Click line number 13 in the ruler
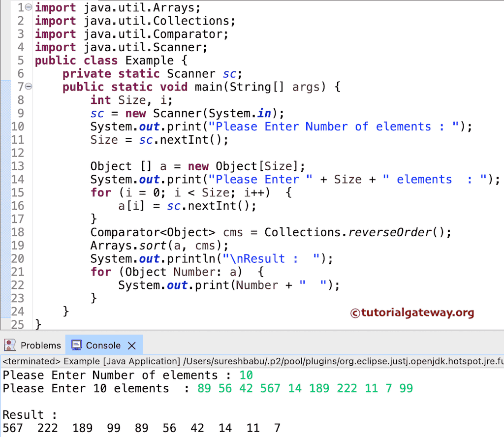Viewport: 504px width, 437px height. click(18, 166)
